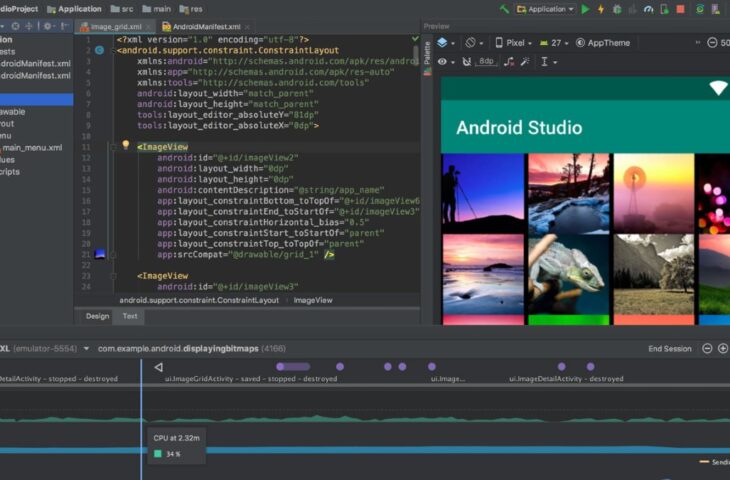Screen dimensions: 730x480
Task: Click the drawable preview gutter icon line 21
Action: coord(100,254)
